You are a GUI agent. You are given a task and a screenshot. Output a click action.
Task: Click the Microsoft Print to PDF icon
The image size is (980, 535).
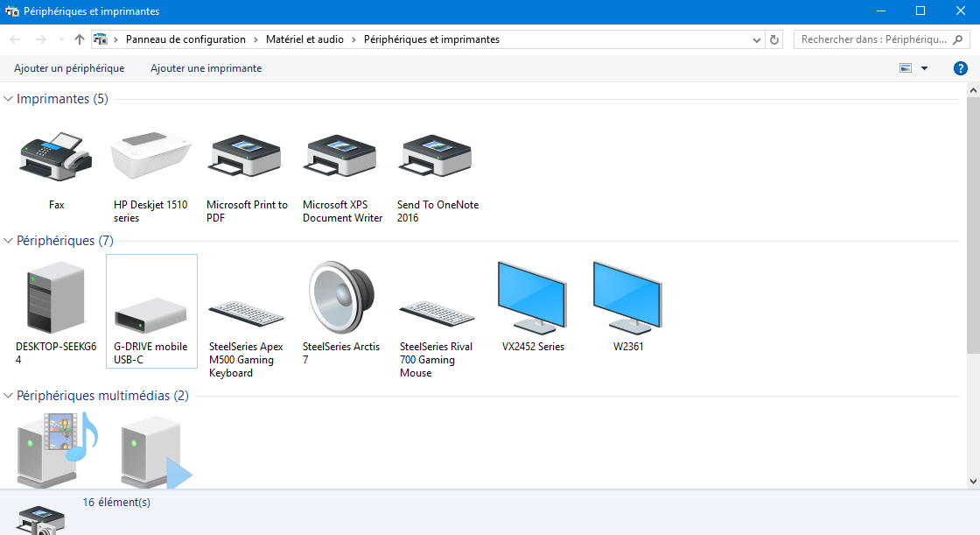(247, 158)
